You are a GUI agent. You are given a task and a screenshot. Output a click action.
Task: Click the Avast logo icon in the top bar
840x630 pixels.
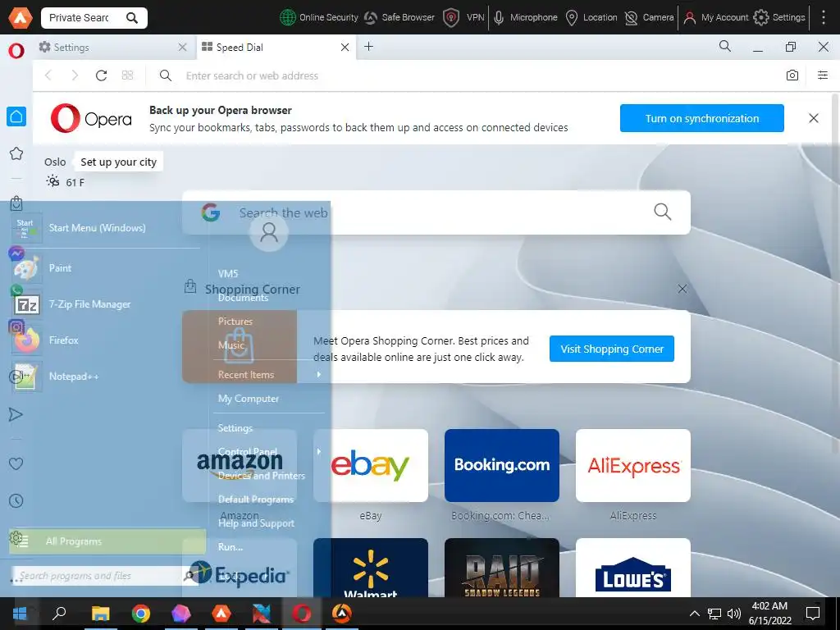coord(20,18)
